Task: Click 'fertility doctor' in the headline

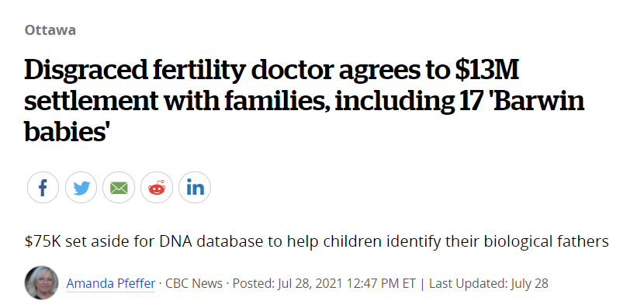Action: pyautogui.click(x=243, y=71)
